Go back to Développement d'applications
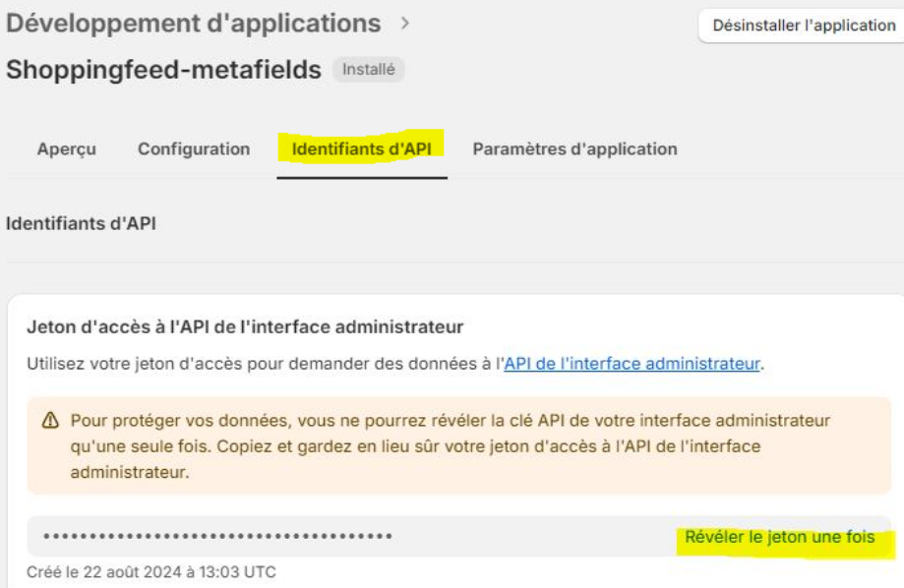904x588 pixels. (x=194, y=24)
